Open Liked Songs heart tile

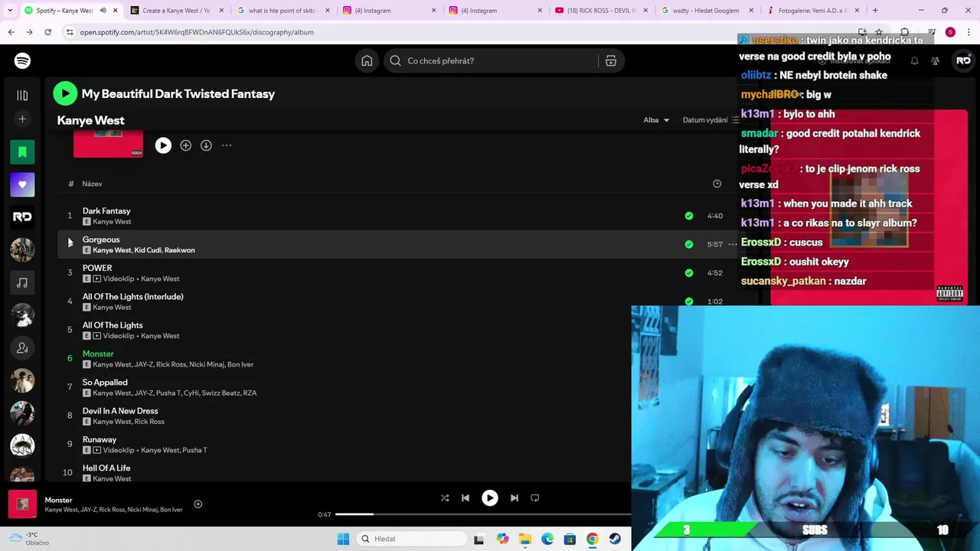pos(22,184)
